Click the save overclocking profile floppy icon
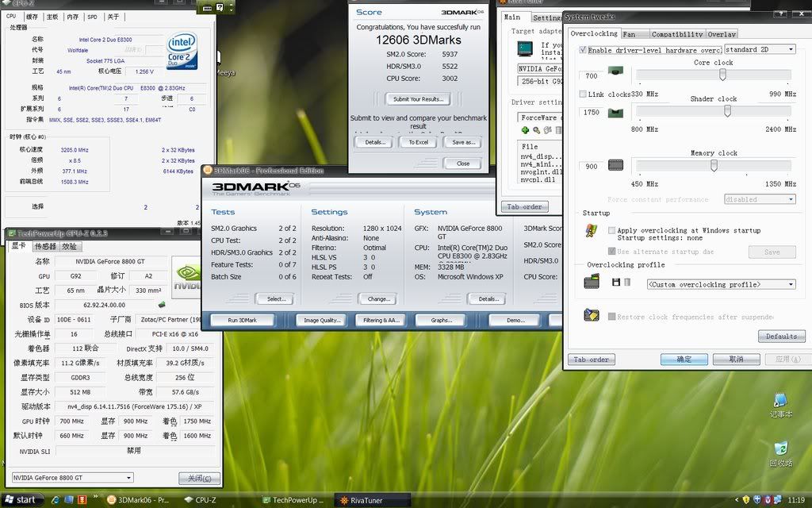The width and height of the screenshot is (812, 508). 616,282
